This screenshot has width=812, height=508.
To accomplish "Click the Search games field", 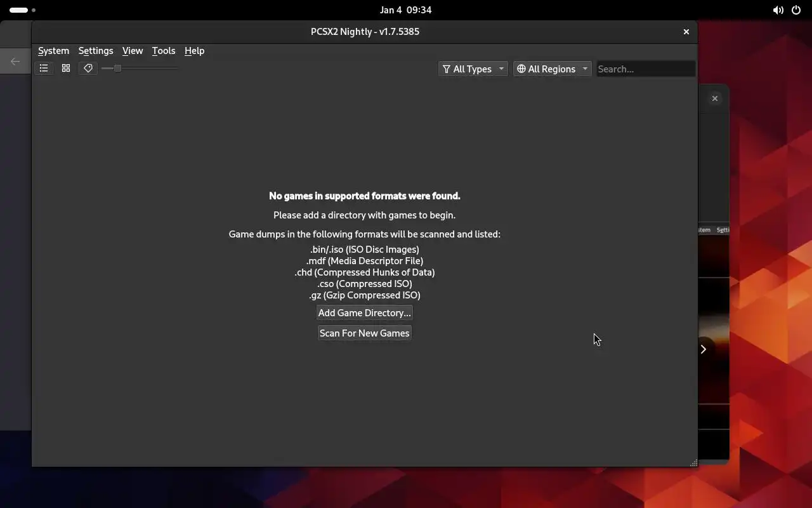I will 645,69.
